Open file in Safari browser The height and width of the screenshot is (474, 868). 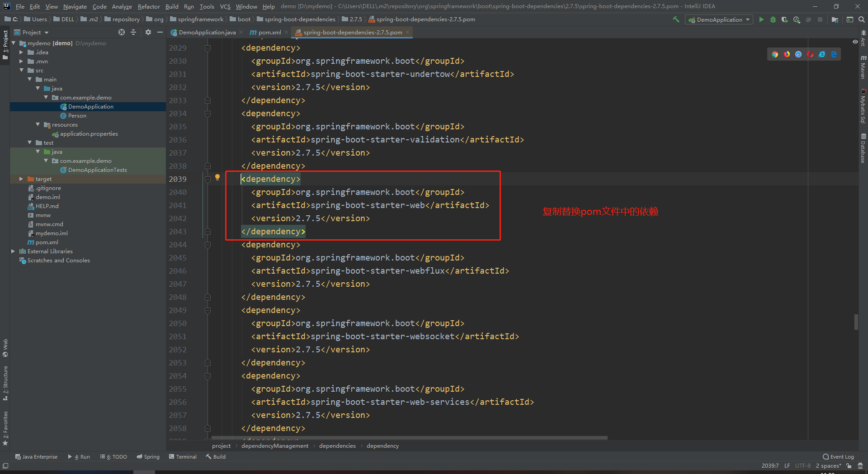point(798,54)
